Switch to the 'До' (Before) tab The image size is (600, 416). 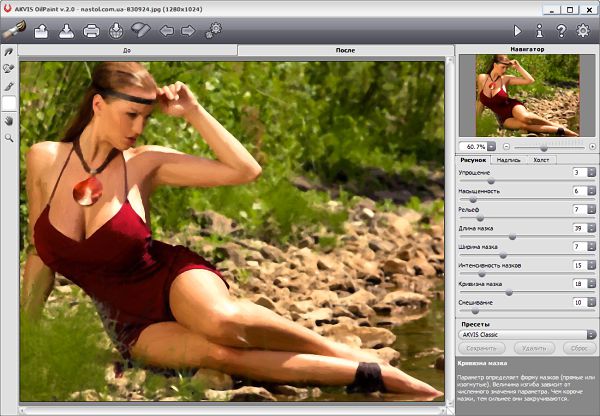click(127, 49)
